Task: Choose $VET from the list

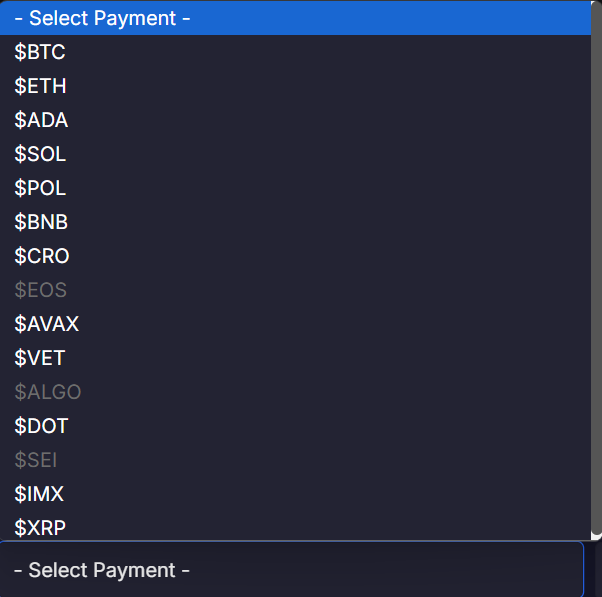Action: (295, 358)
